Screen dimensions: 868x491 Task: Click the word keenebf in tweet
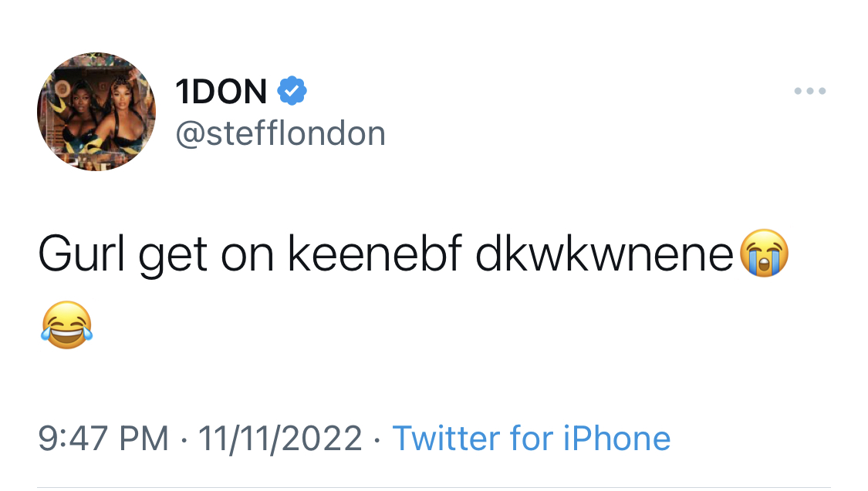point(375,254)
